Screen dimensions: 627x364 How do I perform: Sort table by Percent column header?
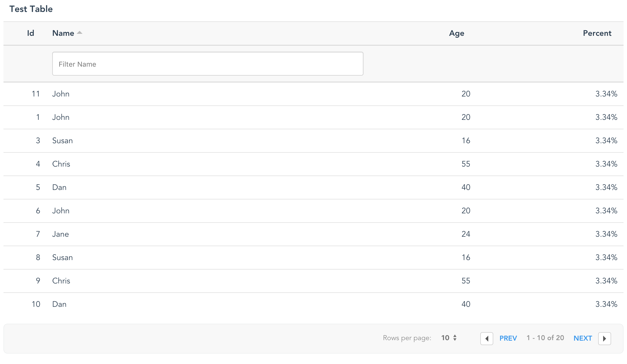point(597,33)
